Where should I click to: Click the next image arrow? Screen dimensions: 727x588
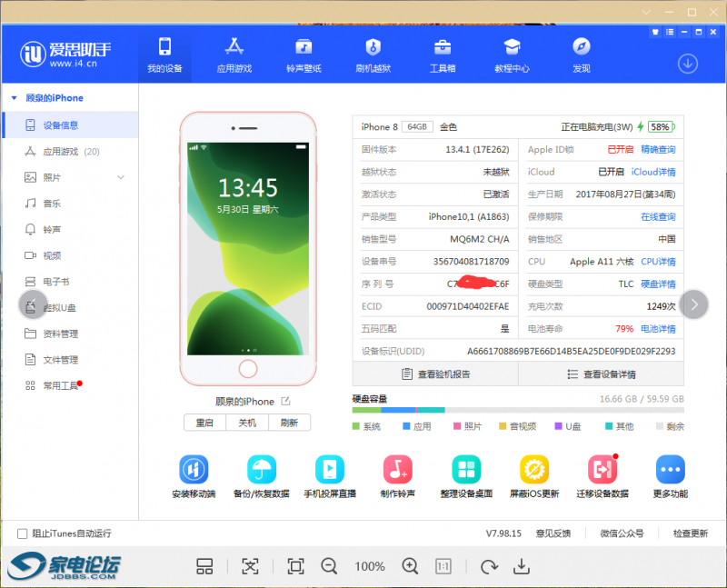click(x=693, y=304)
